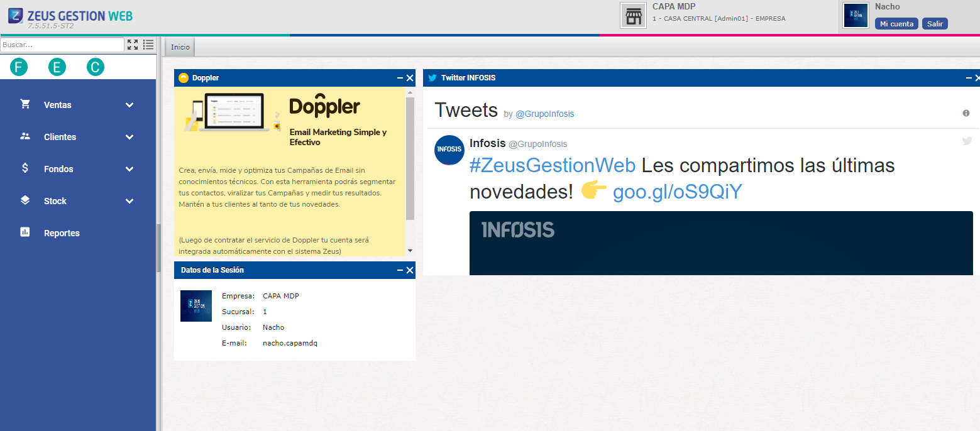Click the Doppler panel scrollbar up arrow
The height and width of the screenshot is (431, 980).
coord(410,92)
